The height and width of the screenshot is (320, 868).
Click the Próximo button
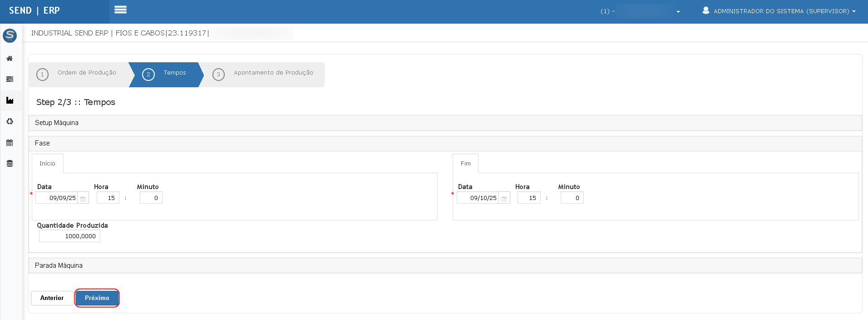[97, 298]
